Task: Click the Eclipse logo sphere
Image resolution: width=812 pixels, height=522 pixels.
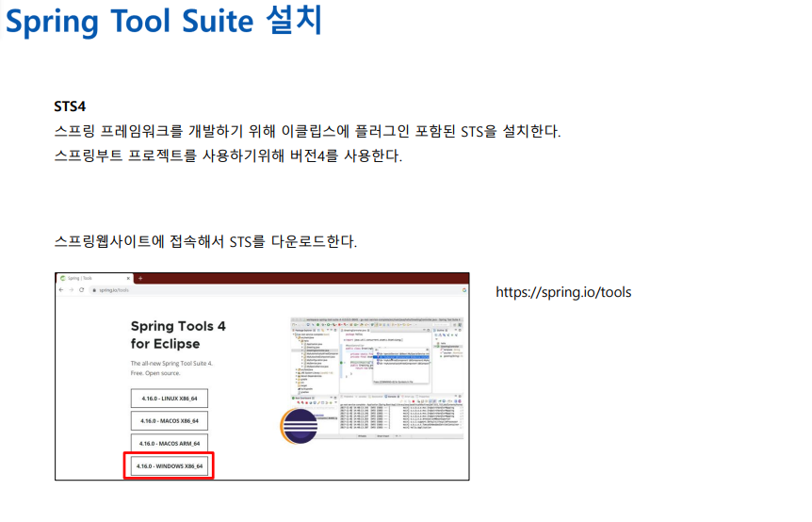Action: (300, 426)
